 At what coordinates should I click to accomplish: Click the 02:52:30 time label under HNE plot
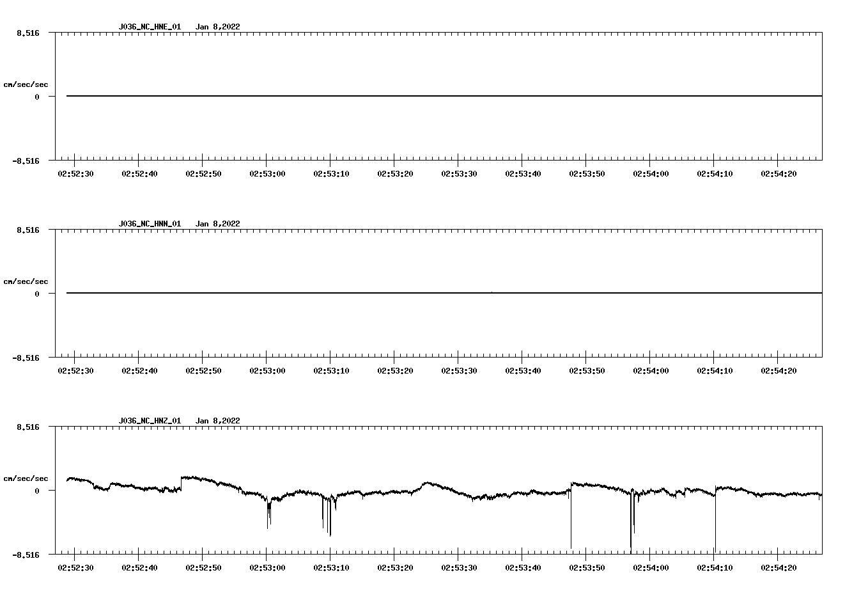[75, 174]
